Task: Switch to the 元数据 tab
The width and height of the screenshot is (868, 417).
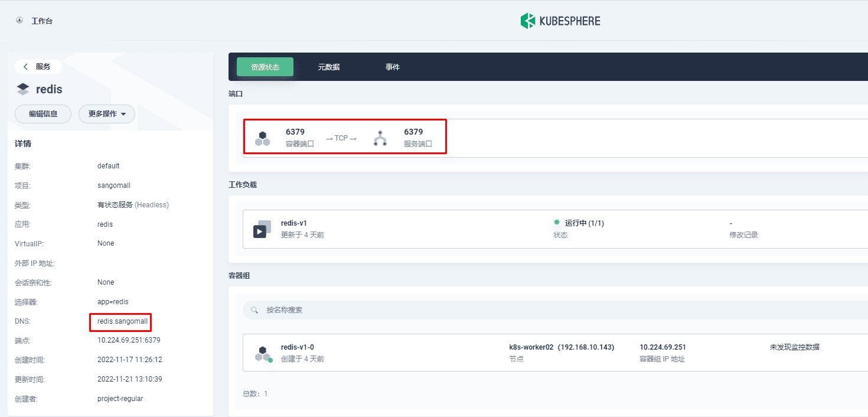Action: coord(329,67)
